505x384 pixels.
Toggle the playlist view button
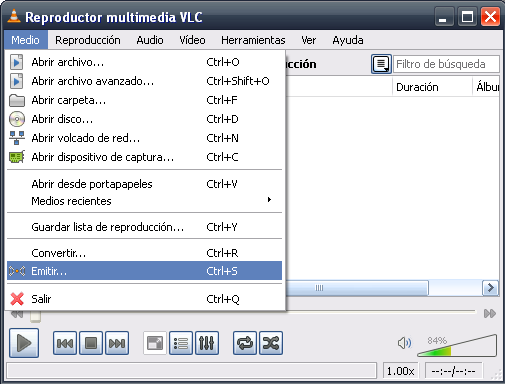pyautogui.click(x=181, y=343)
